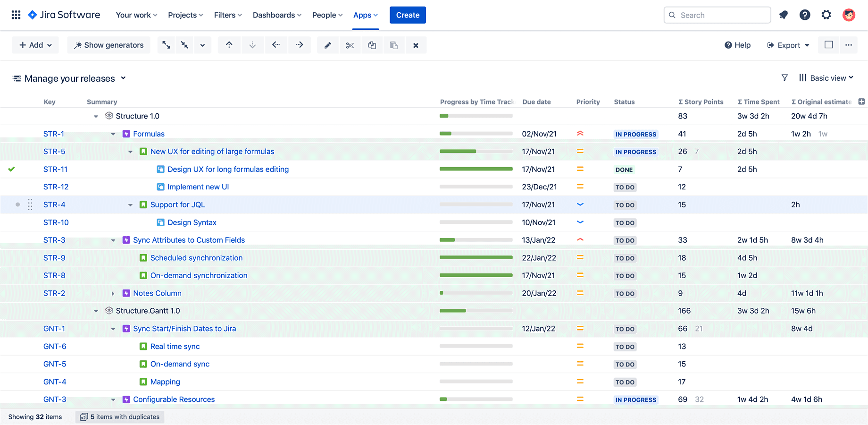Click the Edit pencil icon in the toolbar
This screenshot has height=425, width=868.
[x=328, y=45]
